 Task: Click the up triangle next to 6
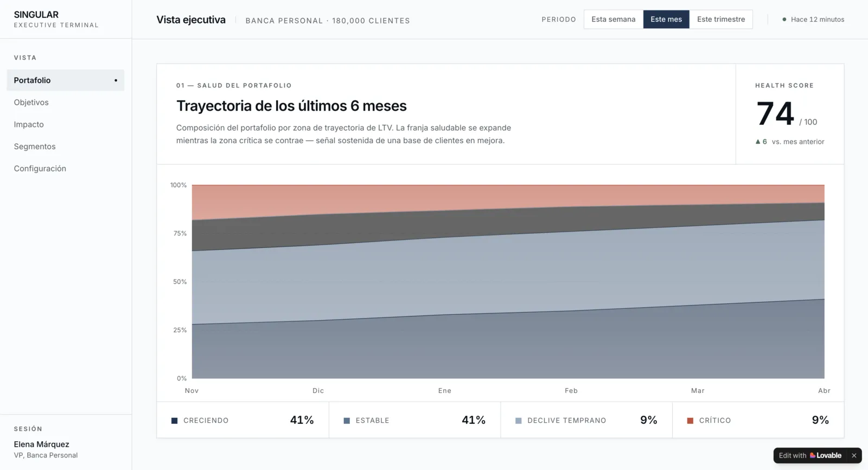tap(758, 142)
